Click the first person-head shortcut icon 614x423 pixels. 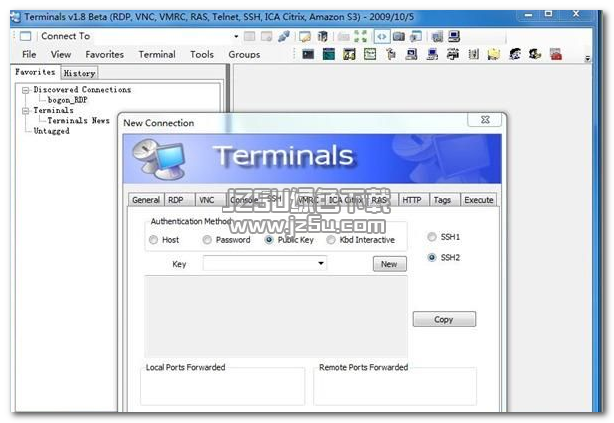coord(515,54)
